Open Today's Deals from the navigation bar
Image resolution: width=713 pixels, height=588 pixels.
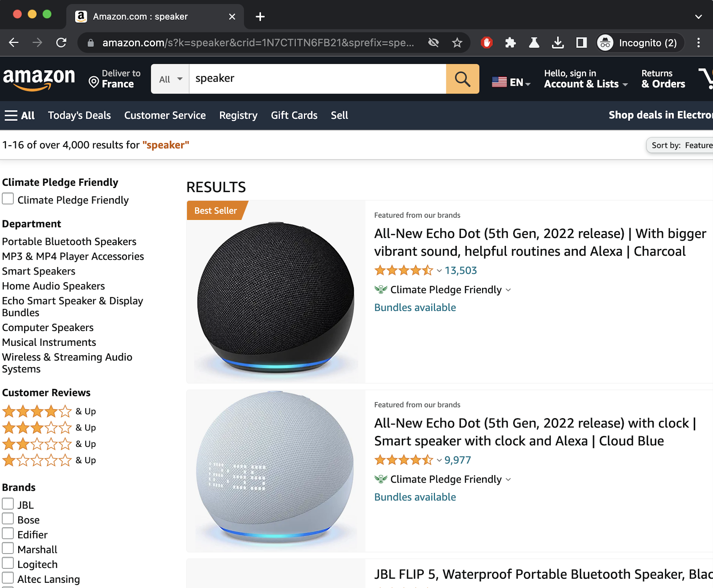point(79,115)
